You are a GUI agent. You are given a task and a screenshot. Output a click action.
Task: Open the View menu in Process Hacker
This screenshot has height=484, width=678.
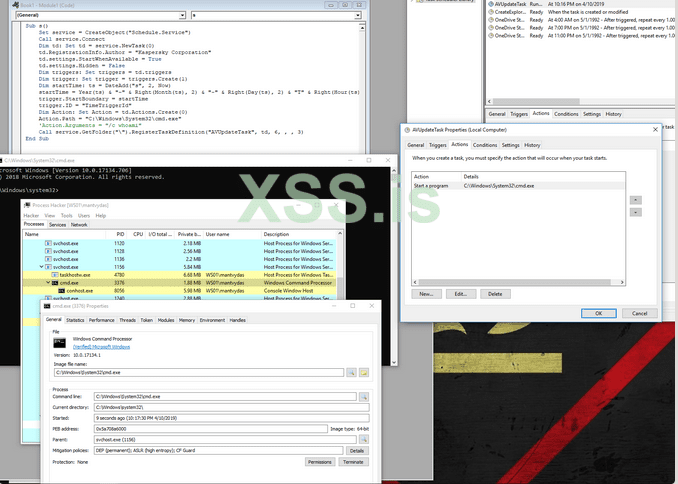(x=50, y=215)
